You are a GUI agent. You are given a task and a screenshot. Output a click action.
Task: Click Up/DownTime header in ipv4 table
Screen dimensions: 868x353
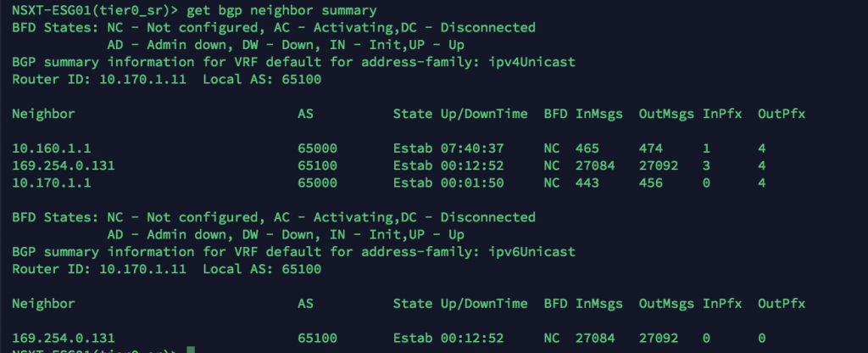click(484, 115)
